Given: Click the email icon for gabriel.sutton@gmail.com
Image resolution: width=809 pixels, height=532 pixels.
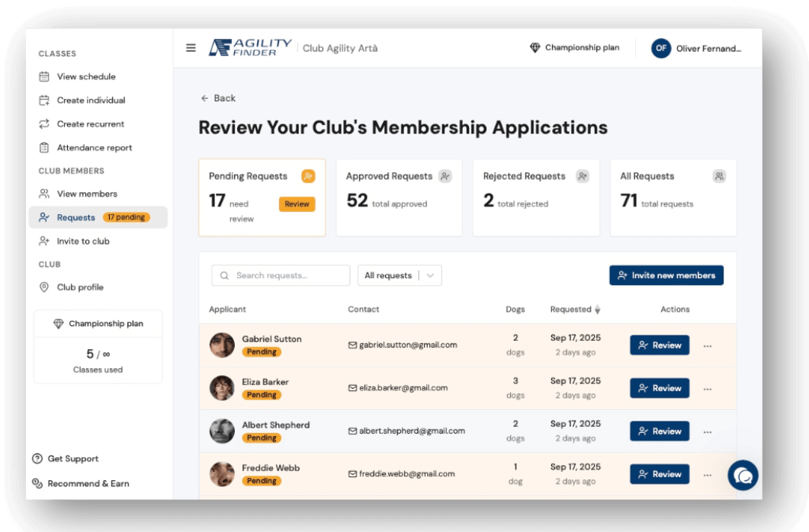Looking at the screenshot, I should [x=352, y=345].
